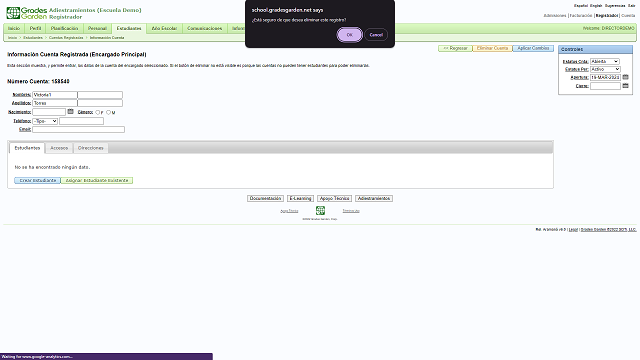This screenshot has height=360, width=640.
Task: Select gender M radio button
Action: [x=109, y=112]
